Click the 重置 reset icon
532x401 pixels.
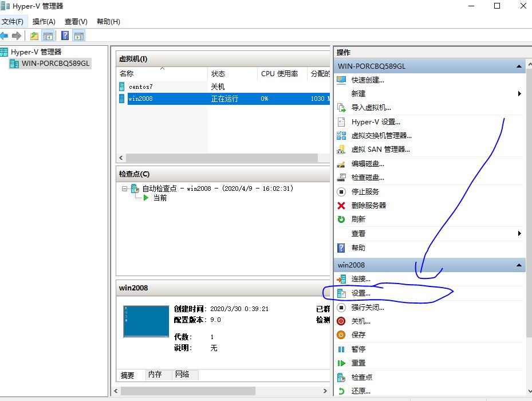pyautogui.click(x=341, y=363)
